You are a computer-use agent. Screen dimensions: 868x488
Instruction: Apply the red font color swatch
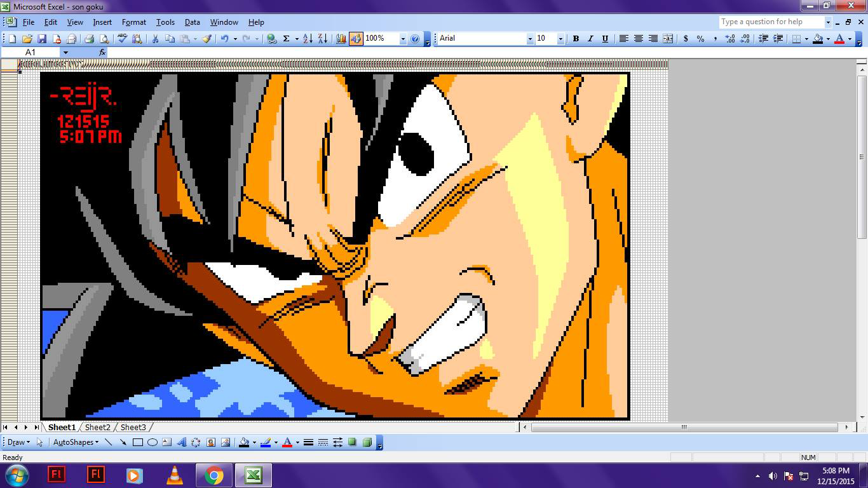[839, 39]
